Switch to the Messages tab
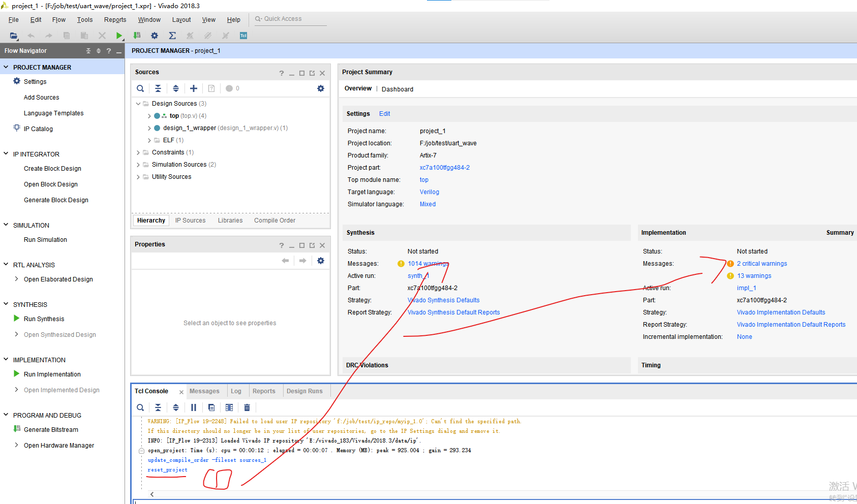 point(204,391)
